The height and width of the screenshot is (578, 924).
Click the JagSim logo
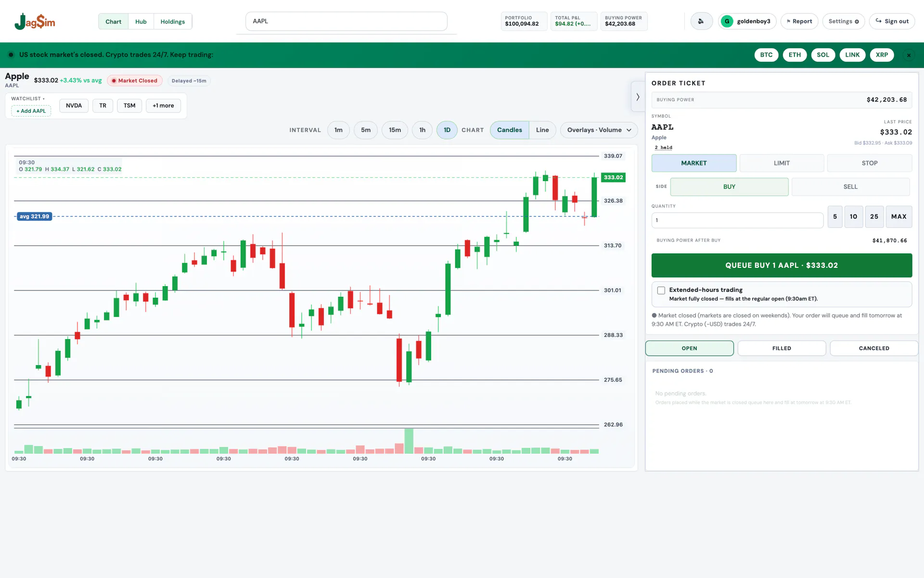coord(35,21)
